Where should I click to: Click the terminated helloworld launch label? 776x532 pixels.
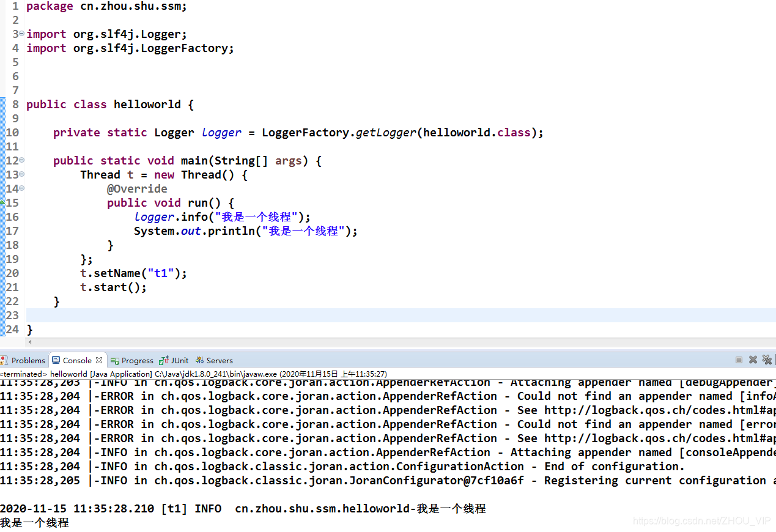(67, 374)
